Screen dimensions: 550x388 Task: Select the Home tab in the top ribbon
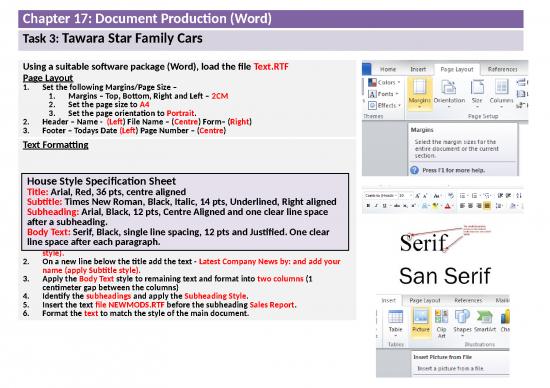pyautogui.click(x=388, y=69)
